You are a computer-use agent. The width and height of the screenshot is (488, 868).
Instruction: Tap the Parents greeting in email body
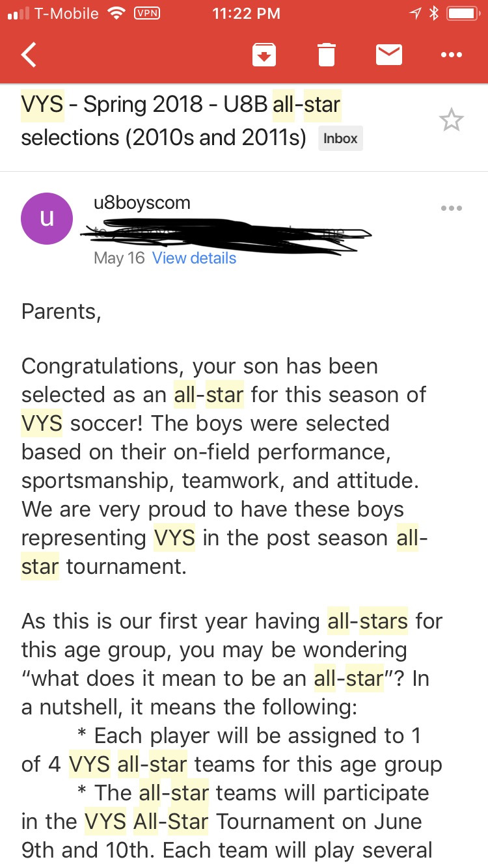click(x=61, y=312)
